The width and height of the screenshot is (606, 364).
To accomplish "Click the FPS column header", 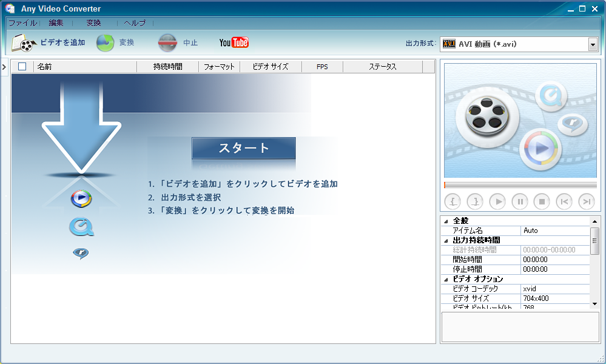I will click(322, 67).
